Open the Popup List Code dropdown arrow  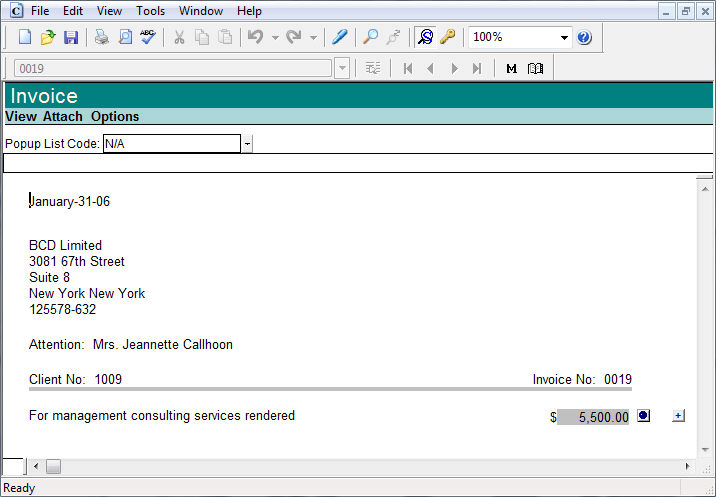(x=247, y=144)
